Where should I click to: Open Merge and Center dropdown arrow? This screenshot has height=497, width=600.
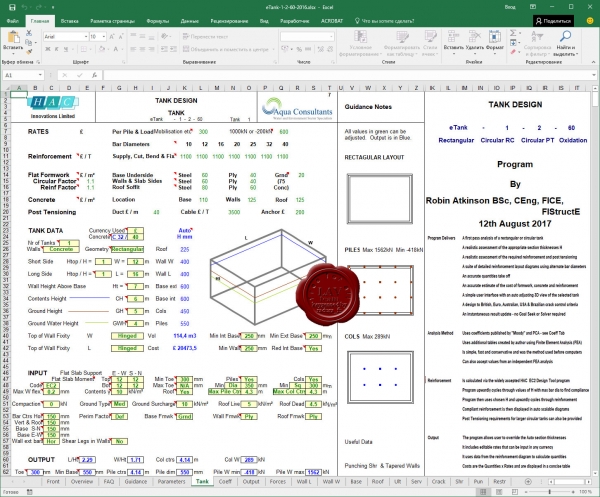(x=273, y=49)
